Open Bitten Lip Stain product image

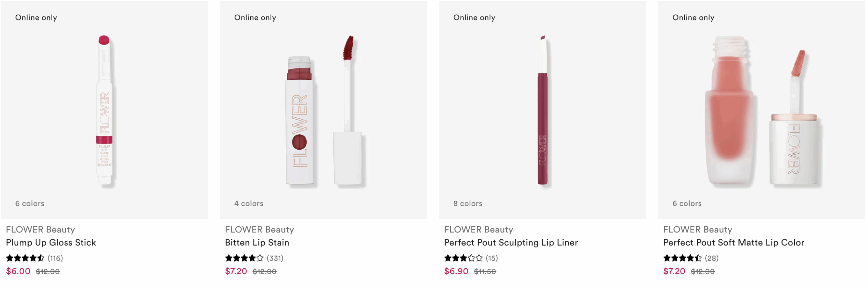click(323, 110)
